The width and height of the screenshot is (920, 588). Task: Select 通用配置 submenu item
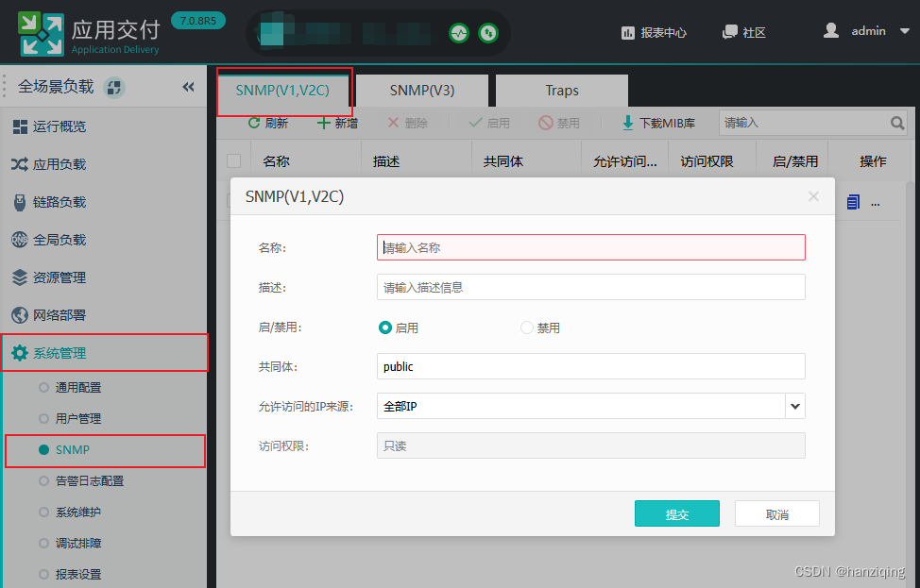click(x=78, y=388)
